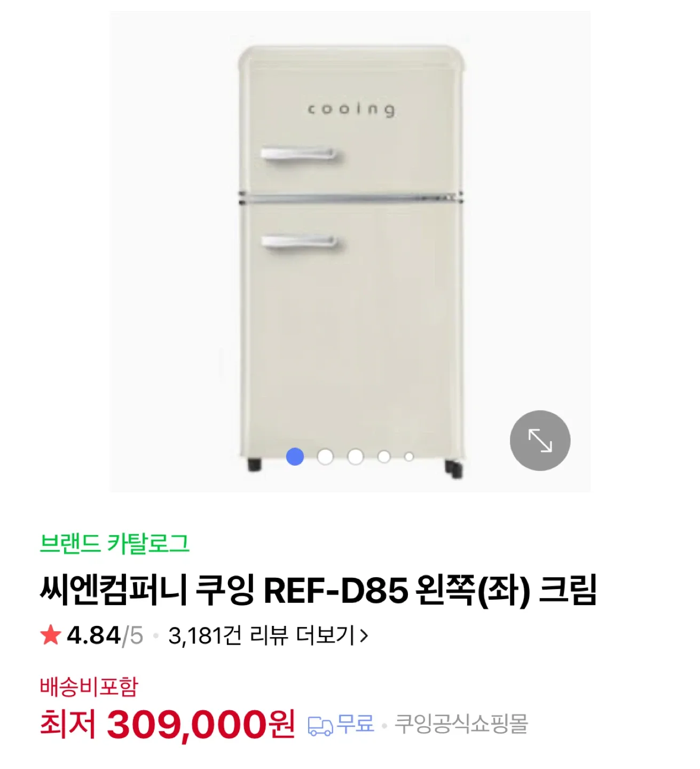The width and height of the screenshot is (700, 769).
Task: Open the 브랜드 카탈로그 link
Action: pyautogui.click(x=114, y=543)
